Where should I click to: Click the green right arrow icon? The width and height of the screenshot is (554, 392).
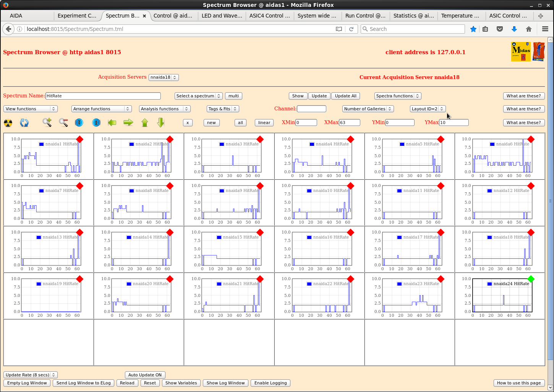pyautogui.click(x=128, y=123)
